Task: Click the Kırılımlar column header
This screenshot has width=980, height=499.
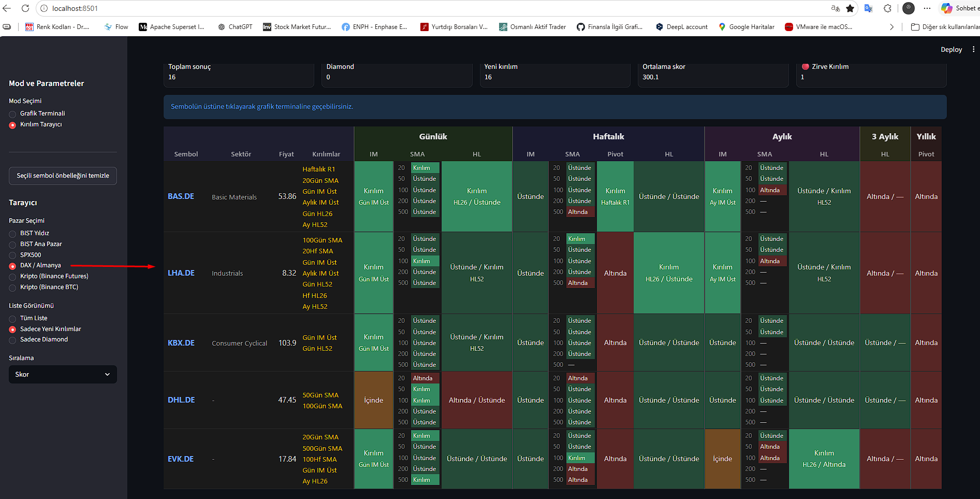Action: [326, 154]
